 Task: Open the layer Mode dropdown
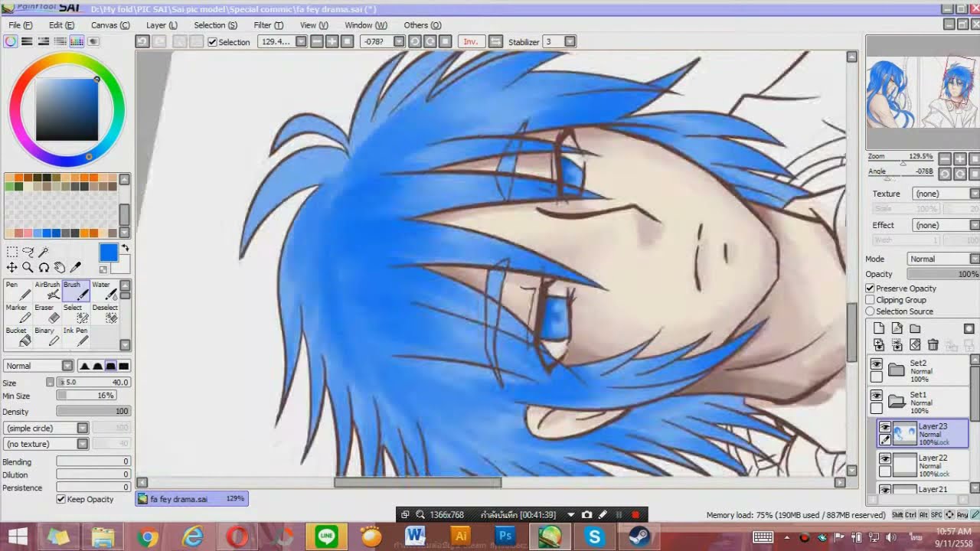pos(944,259)
